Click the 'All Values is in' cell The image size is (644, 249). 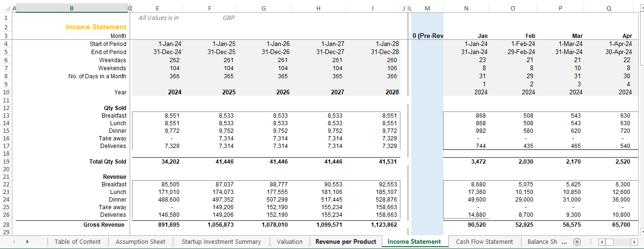[x=159, y=18]
